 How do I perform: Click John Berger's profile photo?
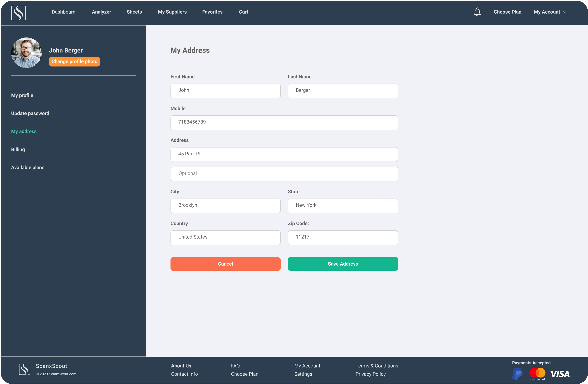pos(26,53)
